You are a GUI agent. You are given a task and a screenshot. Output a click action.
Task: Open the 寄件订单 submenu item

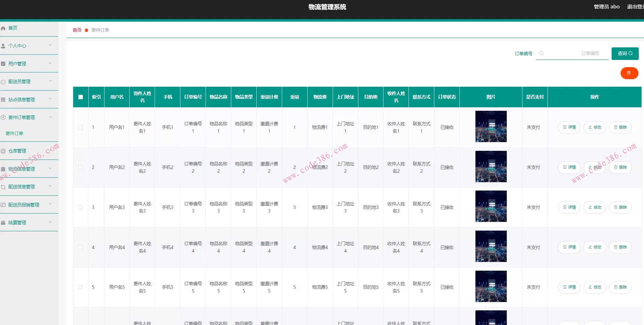[15, 134]
